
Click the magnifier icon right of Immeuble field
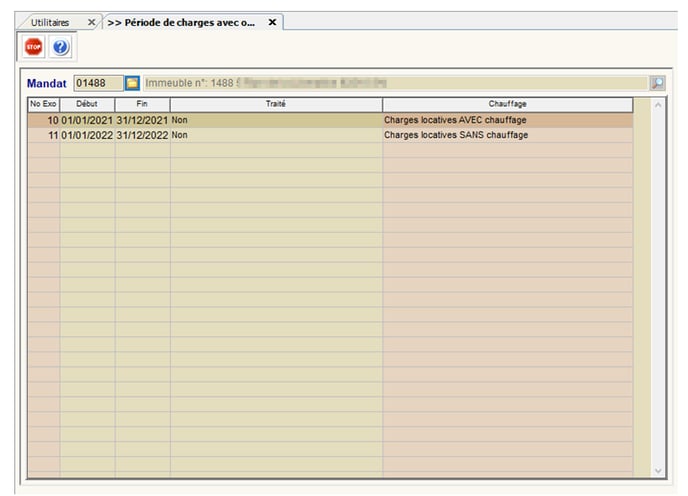[657, 84]
